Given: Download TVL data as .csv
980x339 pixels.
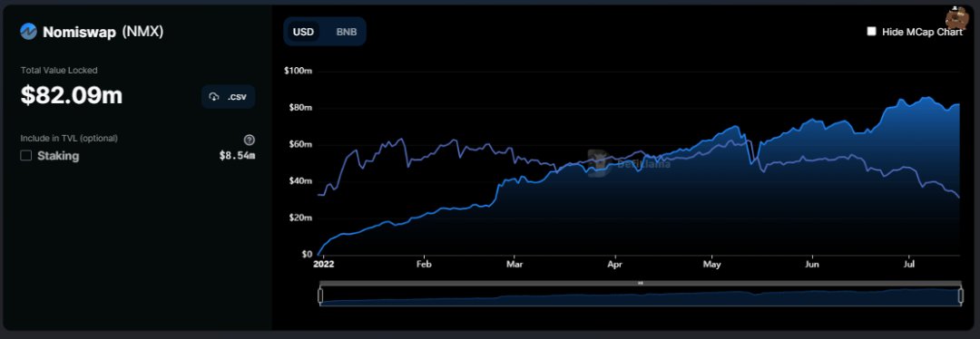Looking at the screenshot, I should point(228,97).
